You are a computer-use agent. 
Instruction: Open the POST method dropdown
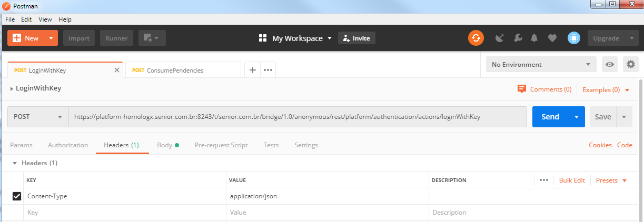(x=38, y=117)
